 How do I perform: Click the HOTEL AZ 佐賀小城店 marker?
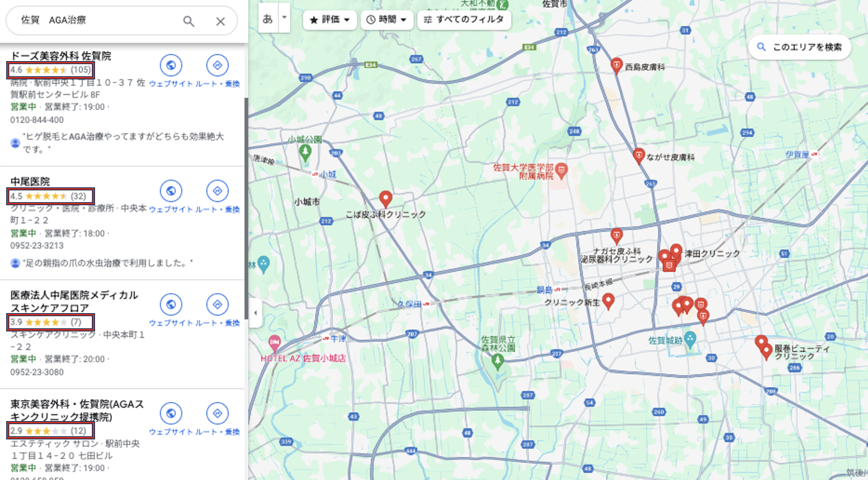[275, 343]
